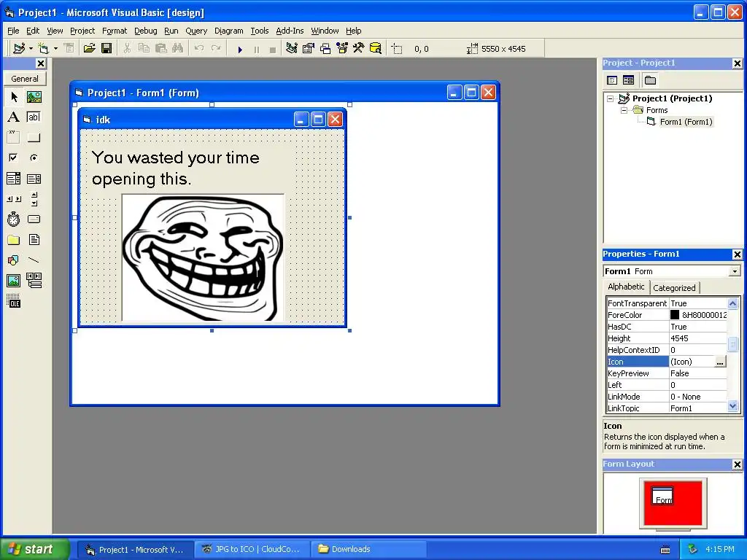Click View Object in Project panel

(x=628, y=80)
